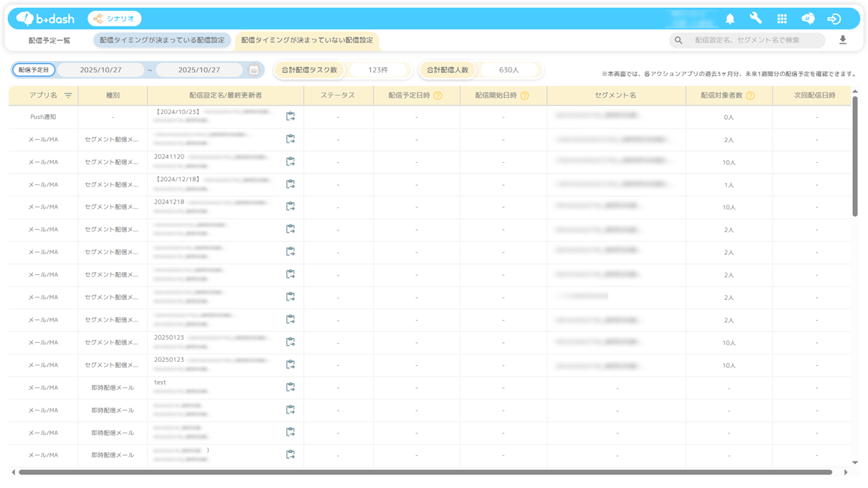Click the clipboard icon in Push通知 row
Image resolution: width=868 pixels, height=488 pixels.
291,116
